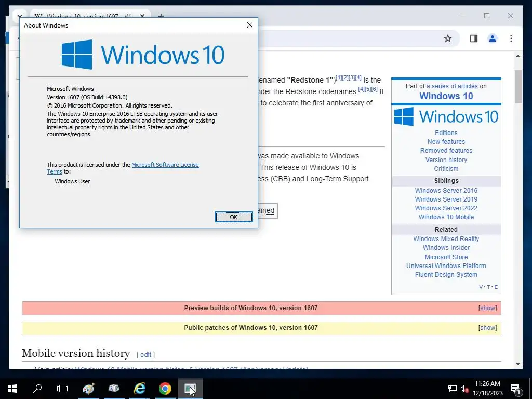
Task: Maximize the Chrome window
Action: [487, 16]
